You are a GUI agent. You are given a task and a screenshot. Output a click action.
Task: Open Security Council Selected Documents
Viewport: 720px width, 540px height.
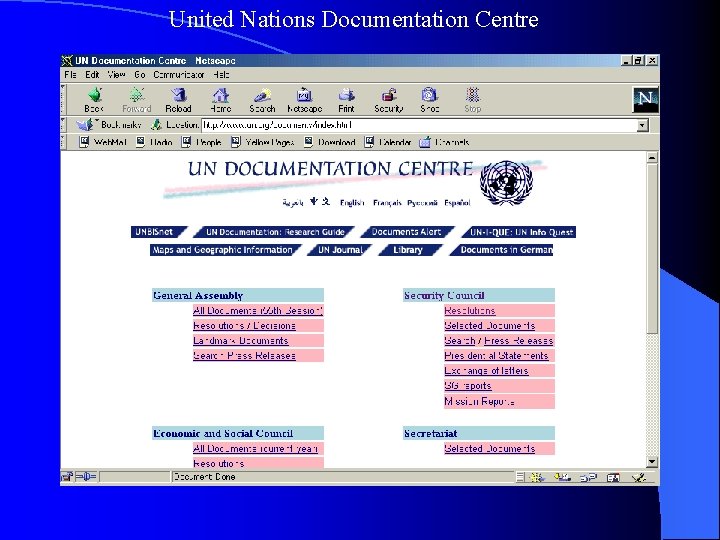pos(489,326)
